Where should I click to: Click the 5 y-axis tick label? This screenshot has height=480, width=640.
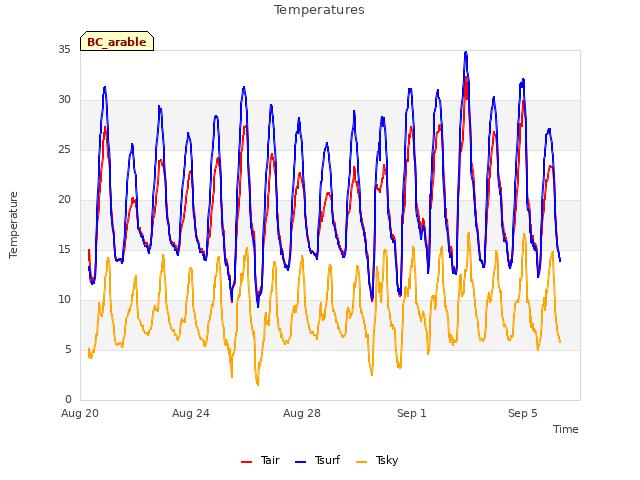68,350
